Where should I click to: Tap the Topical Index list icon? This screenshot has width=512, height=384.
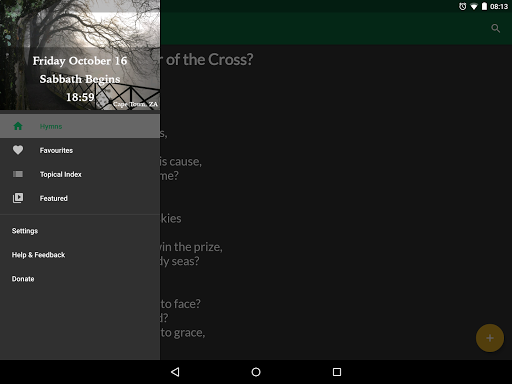pos(18,174)
